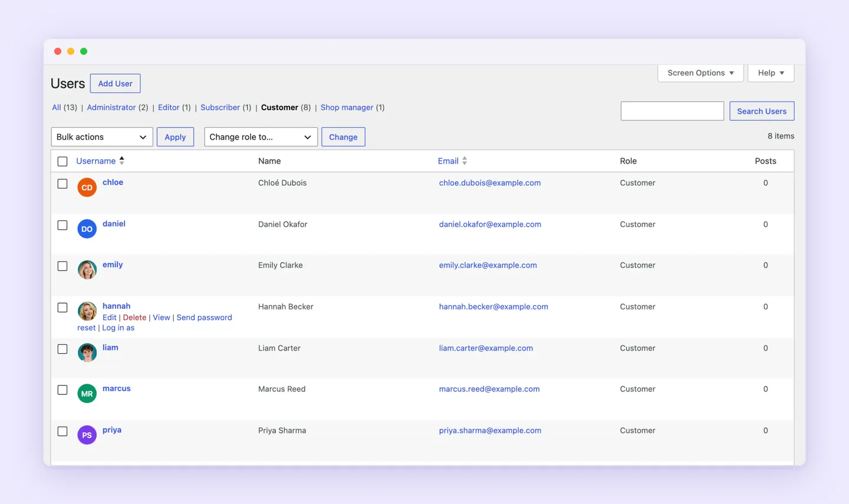Click marcus's MR avatar icon

pyautogui.click(x=87, y=393)
